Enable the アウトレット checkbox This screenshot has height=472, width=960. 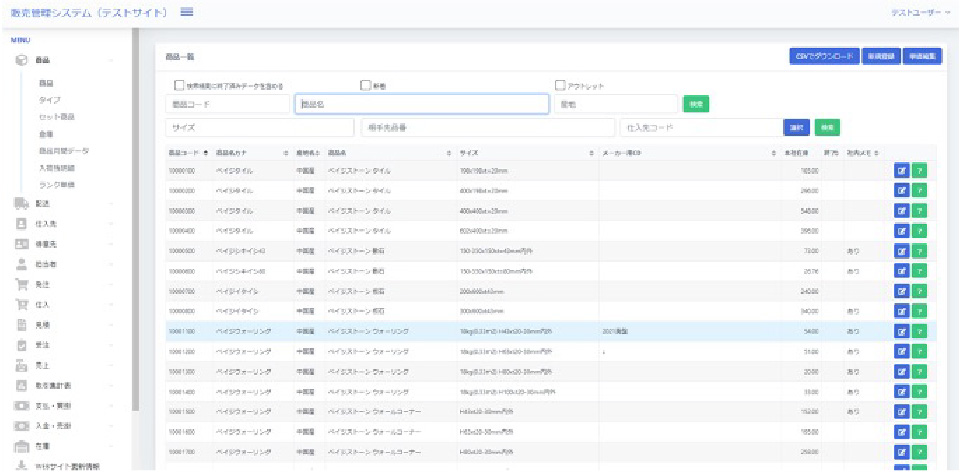click(560, 86)
